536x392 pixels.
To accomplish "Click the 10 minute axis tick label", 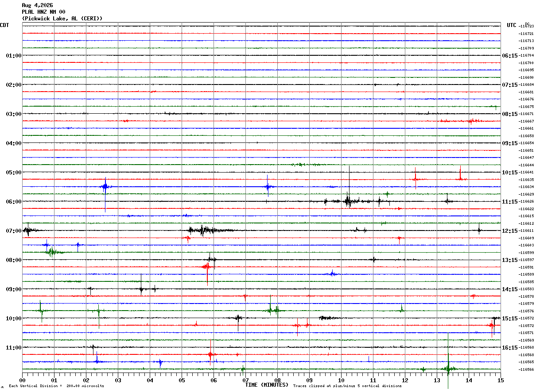I will [x=341, y=380].
